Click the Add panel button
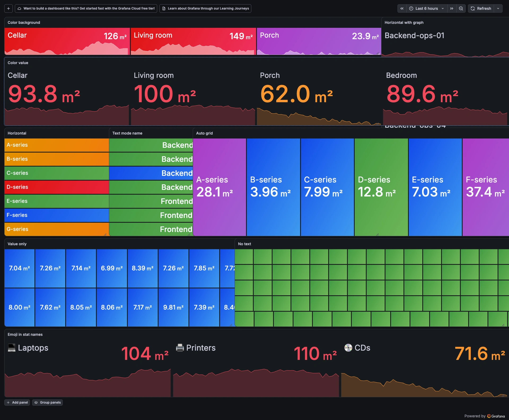This screenshot has height=420, width=509. point(17,403)
